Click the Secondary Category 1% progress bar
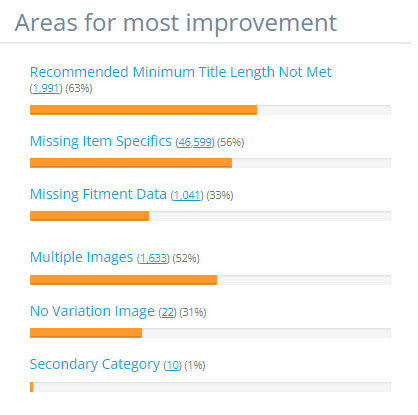 point(210,387)
